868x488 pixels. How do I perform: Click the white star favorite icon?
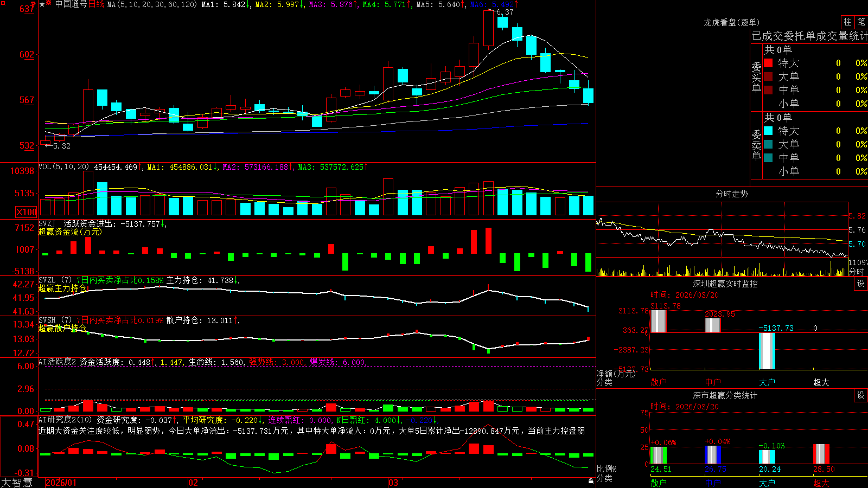[x=42, y=4]
